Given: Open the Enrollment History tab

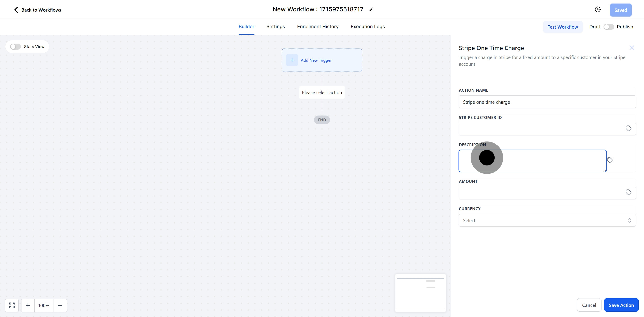Looking at the screenshot, I should (318, 27).
